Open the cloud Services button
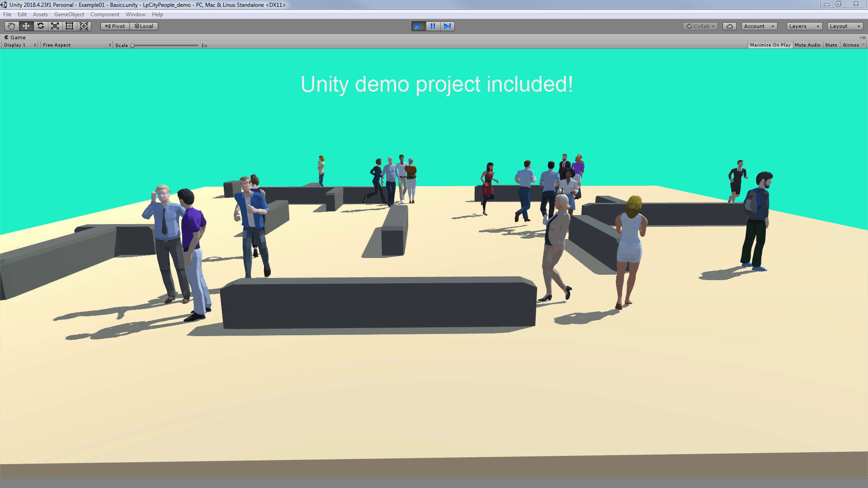 click(730, 26)
